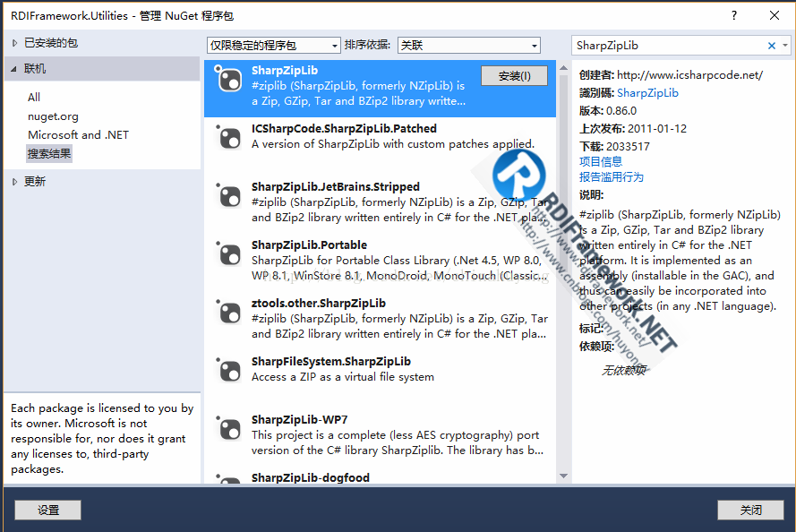Click the download count 2033517

click(x=628, y=147)
